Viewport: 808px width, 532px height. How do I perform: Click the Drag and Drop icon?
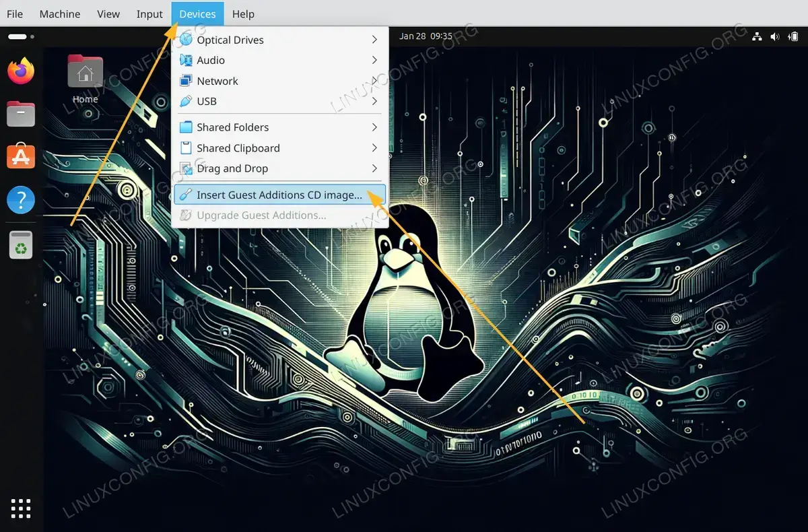click(186, 168)
